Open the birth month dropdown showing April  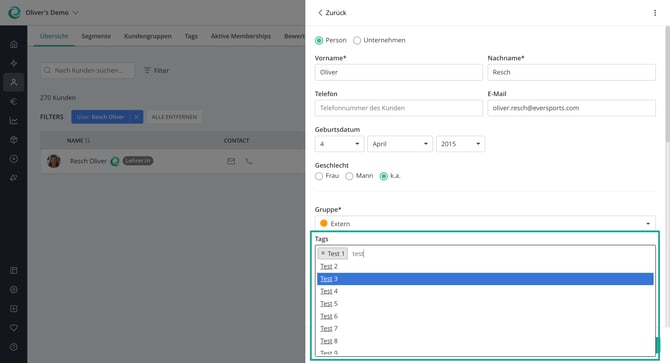400,144
